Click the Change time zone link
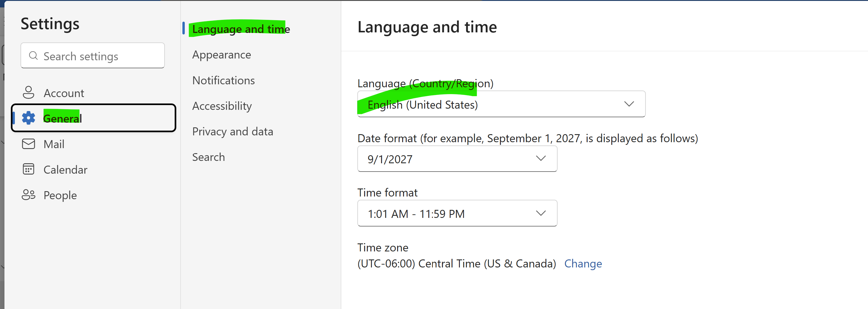Viewport: 868px width, 309px height. tap(583, 264)
